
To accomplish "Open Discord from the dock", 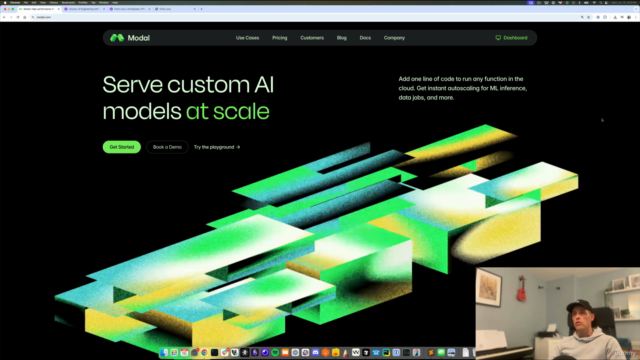I will [x=316, y=353].
